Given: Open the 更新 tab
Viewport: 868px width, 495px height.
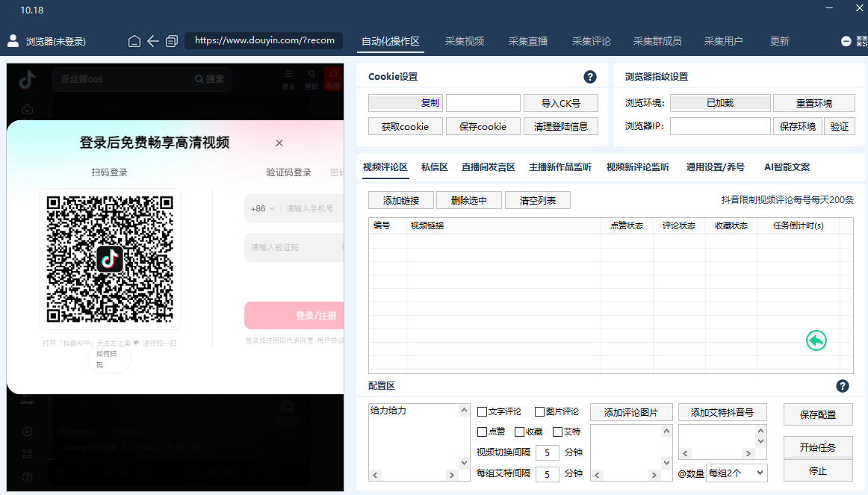Looking at the screenshot, I should [x=779, y=42].
